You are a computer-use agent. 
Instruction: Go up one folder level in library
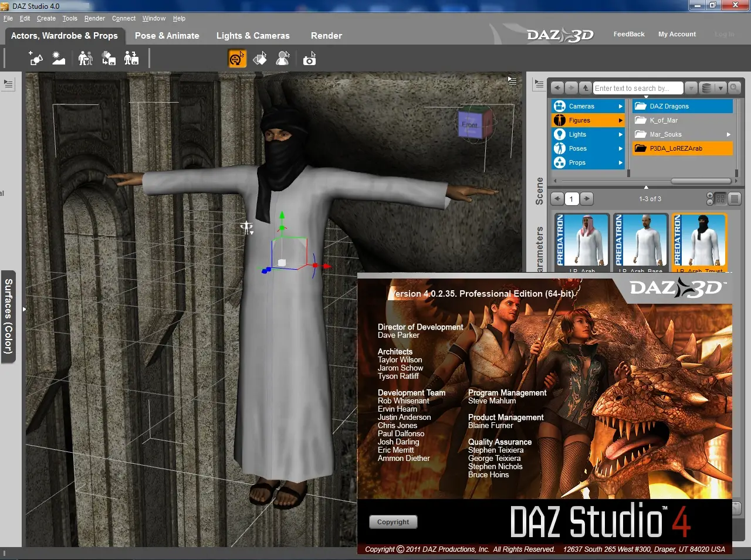[x=585, y=88]
